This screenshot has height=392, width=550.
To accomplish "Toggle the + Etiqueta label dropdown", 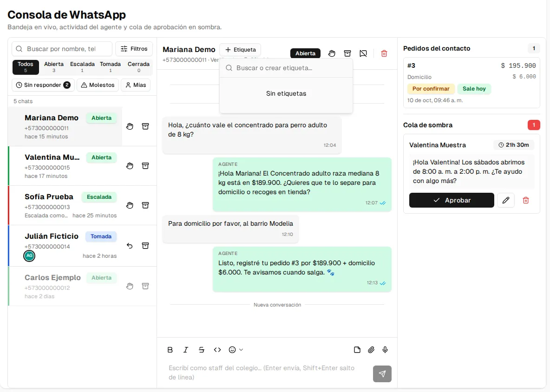I will pyautogui.click(x=240, y=50).
